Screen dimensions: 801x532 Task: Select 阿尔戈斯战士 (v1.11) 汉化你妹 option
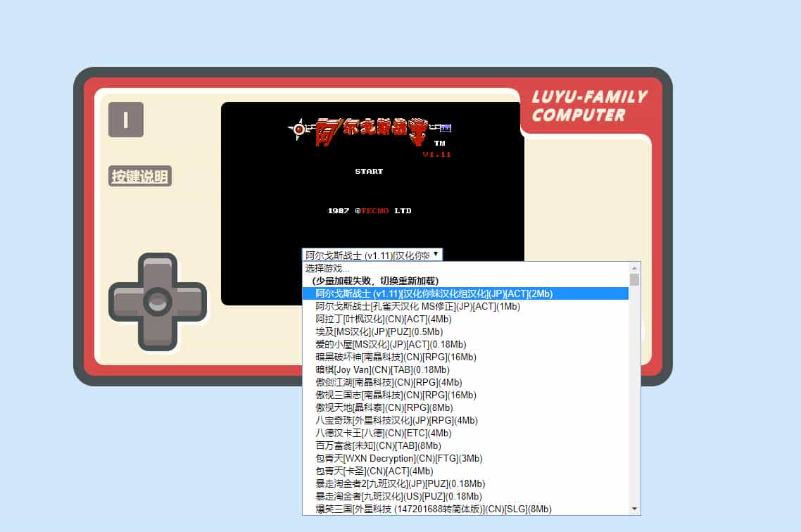click(465, 293)
